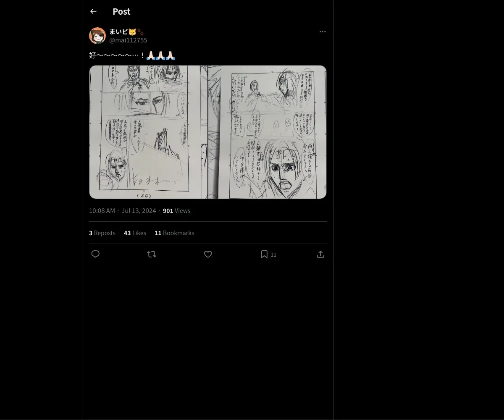
Task: Open the left manga sketch image
Action: click(x=148, y=132)
